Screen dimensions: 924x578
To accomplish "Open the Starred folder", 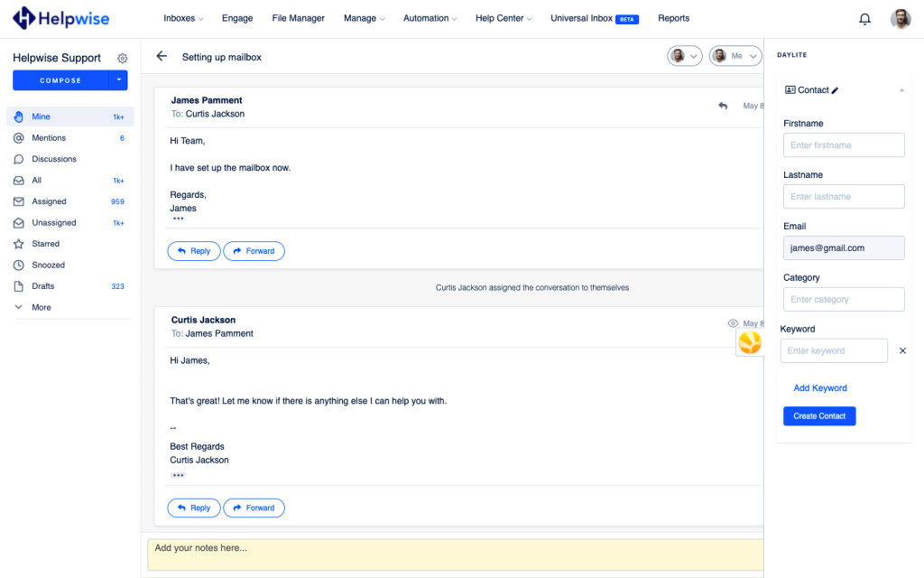I will click(x=45, y=244).
